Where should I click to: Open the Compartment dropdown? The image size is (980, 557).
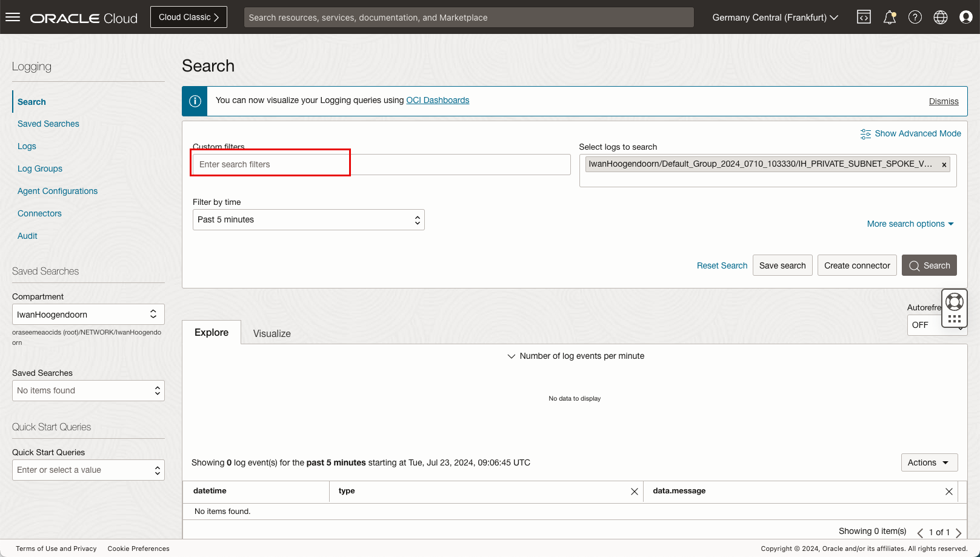[88, 315]
